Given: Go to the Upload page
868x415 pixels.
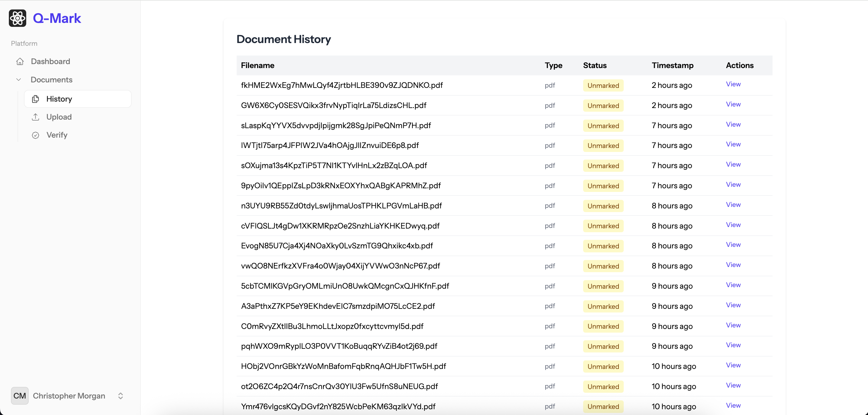Looking at the screenshot, I should tap(59, 117).
